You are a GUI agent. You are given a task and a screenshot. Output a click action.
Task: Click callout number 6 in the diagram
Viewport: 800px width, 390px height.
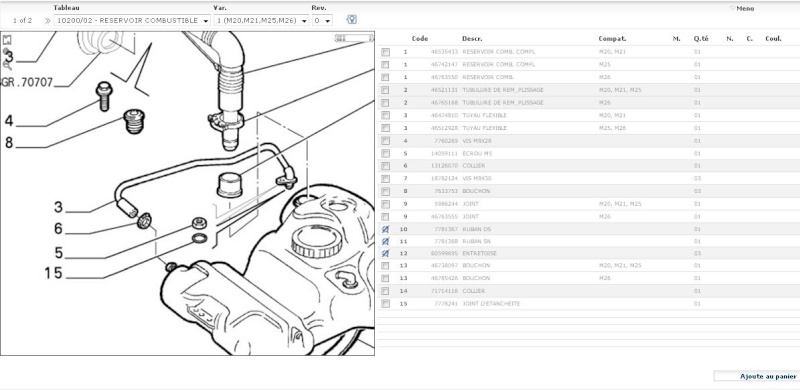point(58,229)
